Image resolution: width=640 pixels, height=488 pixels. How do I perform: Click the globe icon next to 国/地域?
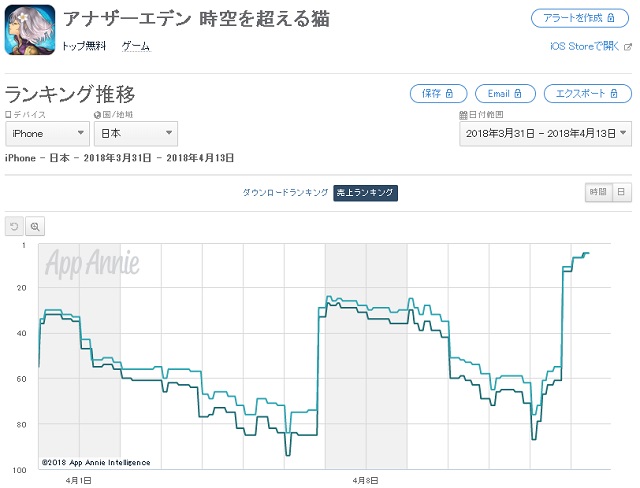[97, 115]
